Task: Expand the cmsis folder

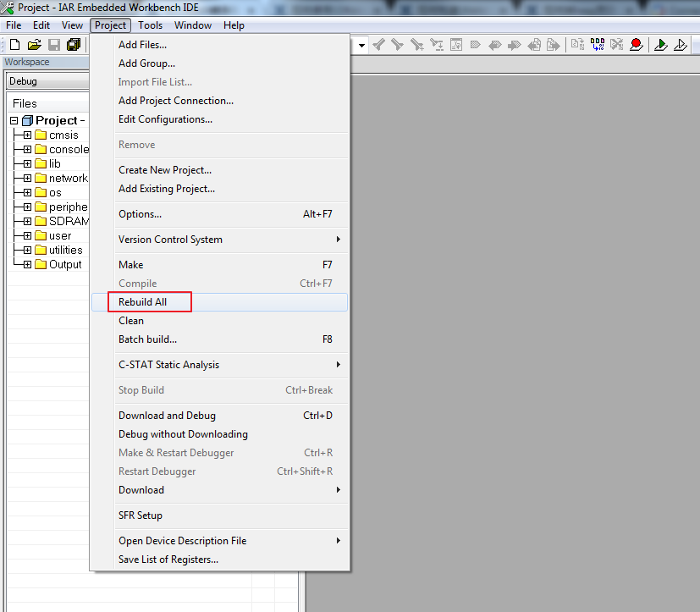Action: [x=27, y=135]
